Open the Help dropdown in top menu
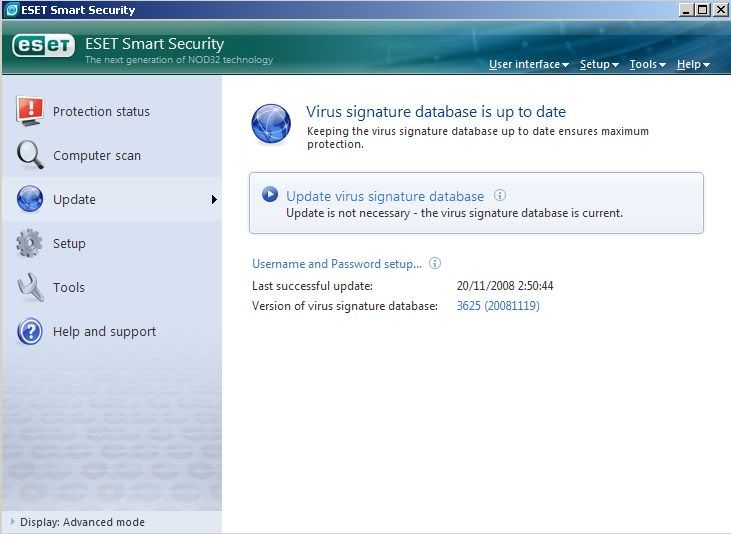Screen dimensions: 731x534 693,64
